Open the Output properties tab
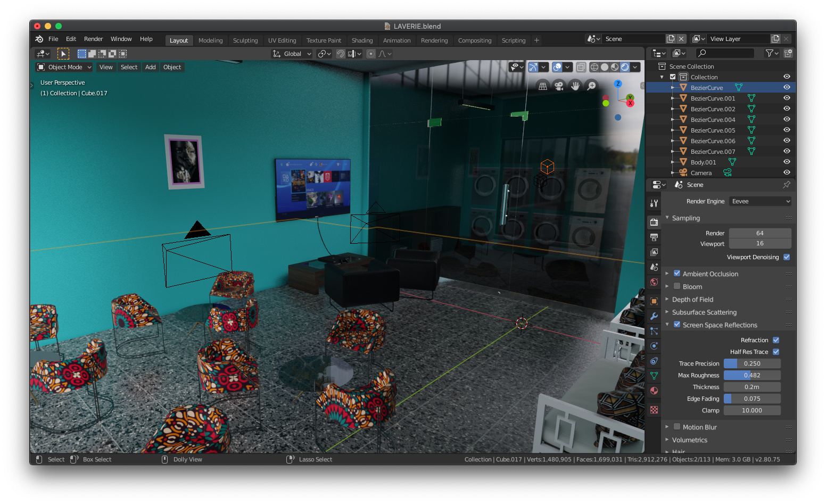 [654, 237]
